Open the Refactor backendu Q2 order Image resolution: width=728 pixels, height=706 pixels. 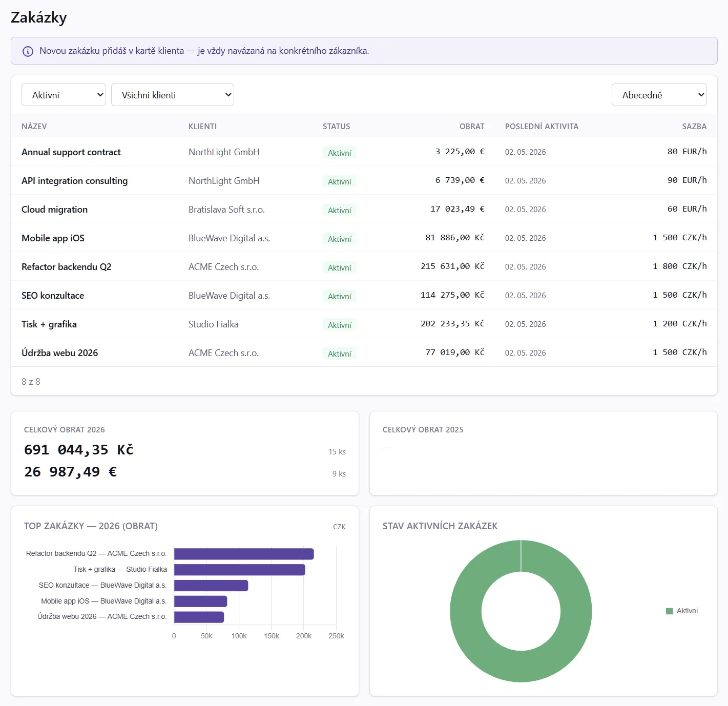point(66,267)
